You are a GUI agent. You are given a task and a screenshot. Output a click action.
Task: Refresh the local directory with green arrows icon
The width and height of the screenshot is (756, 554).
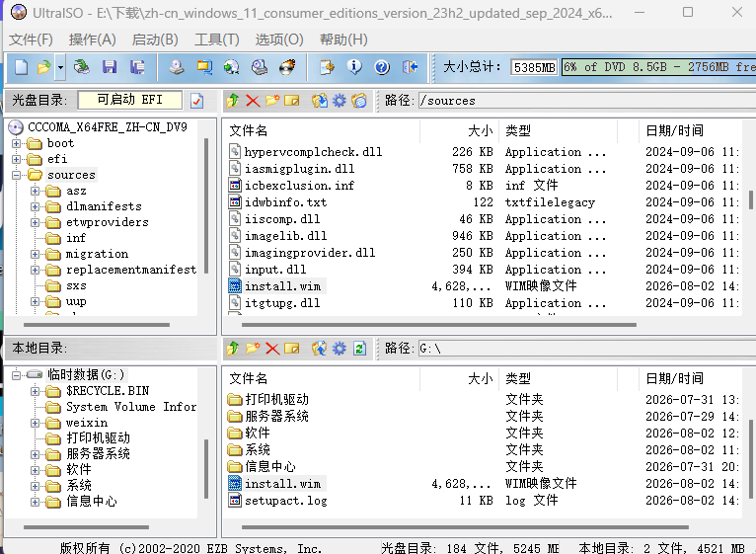coord(359,348)
